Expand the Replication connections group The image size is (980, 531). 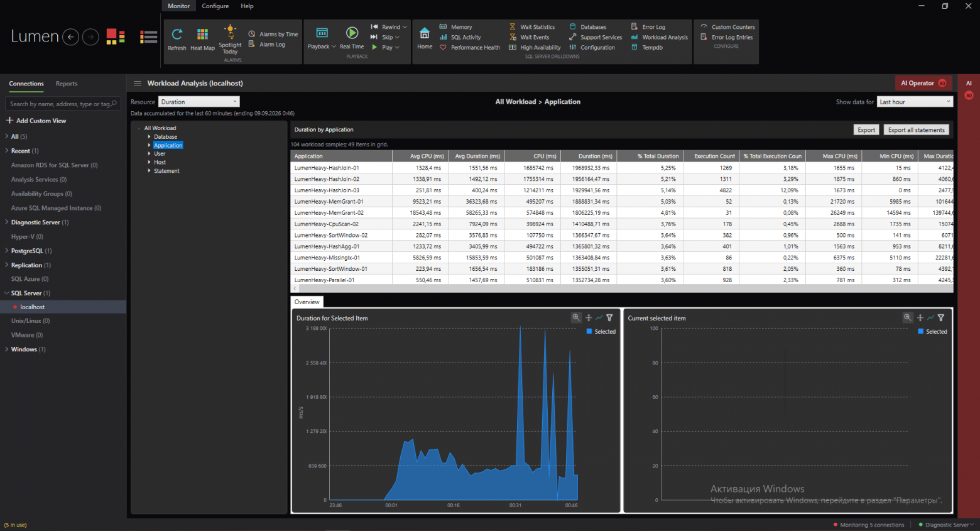pyautogui.click(x=6, y=265)
